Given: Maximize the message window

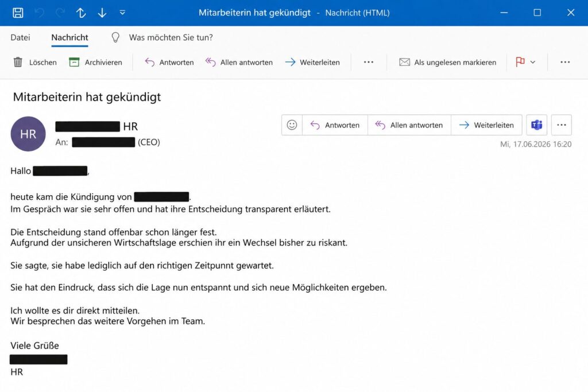Looking at the screenshot, I should (x=537, y=13).
